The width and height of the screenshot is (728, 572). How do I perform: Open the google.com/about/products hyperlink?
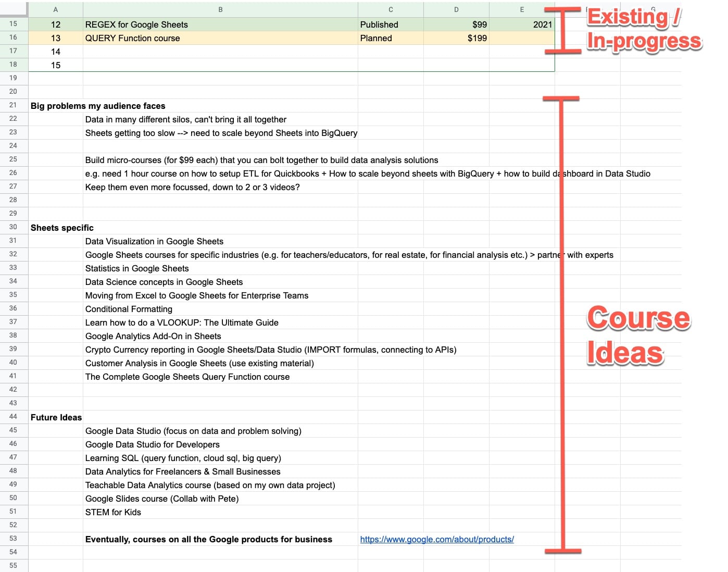pyautogui.click(x=437, y=539)
